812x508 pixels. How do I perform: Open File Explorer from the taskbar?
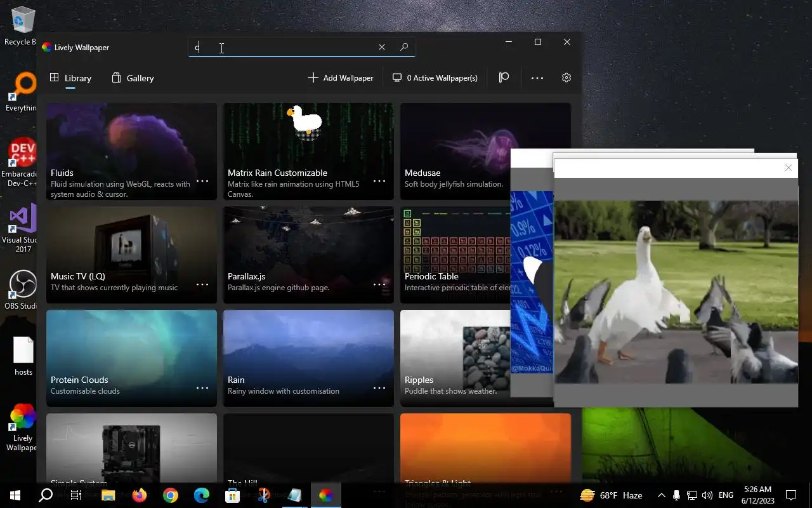click(x=108, y=495)
